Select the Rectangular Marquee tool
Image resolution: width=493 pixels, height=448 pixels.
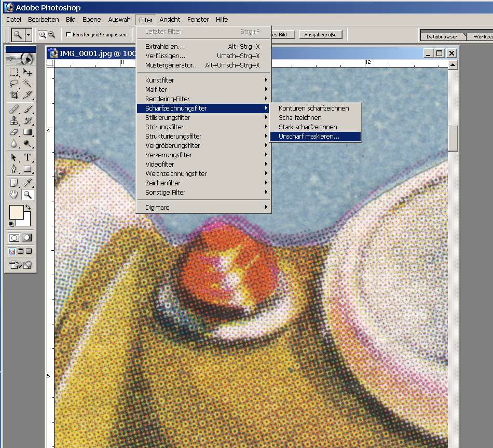click(x=14, y=73)
